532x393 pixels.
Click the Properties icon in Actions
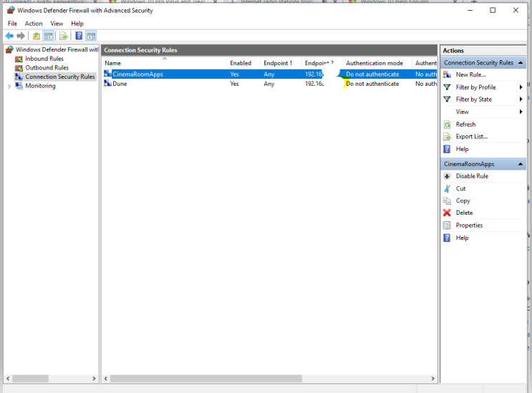[x=448, y=225]
